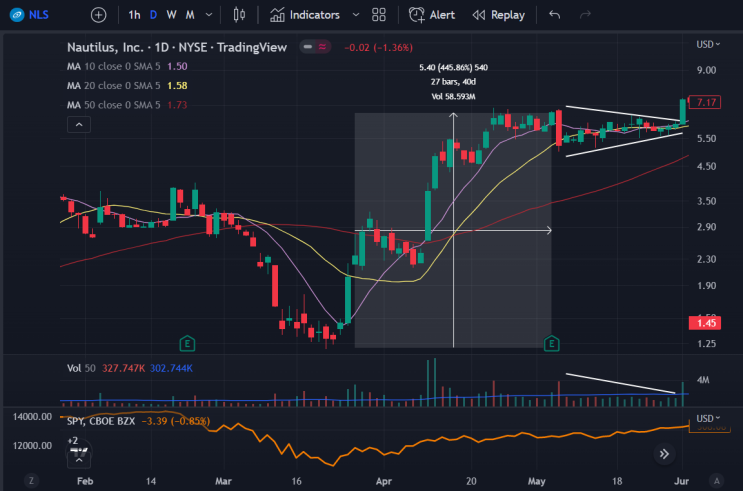Screen dimensions: 743x491
Task: Create a new Alert
Action: pos(432,15)
